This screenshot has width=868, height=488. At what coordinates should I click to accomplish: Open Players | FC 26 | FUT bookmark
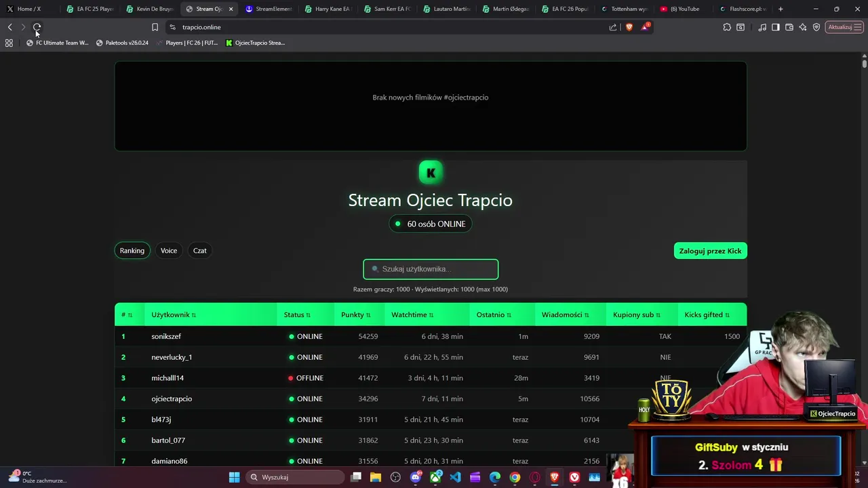pyautogui.click(x=187, y=43)
